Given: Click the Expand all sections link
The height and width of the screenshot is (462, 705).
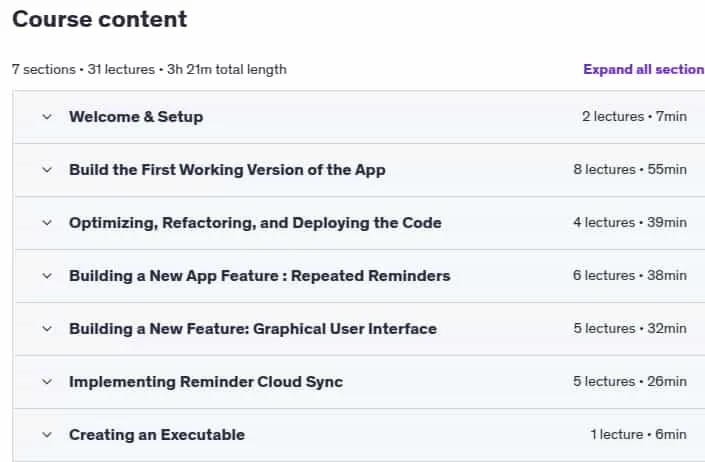Looking at the screenshot, I should (x=644, y=69).
